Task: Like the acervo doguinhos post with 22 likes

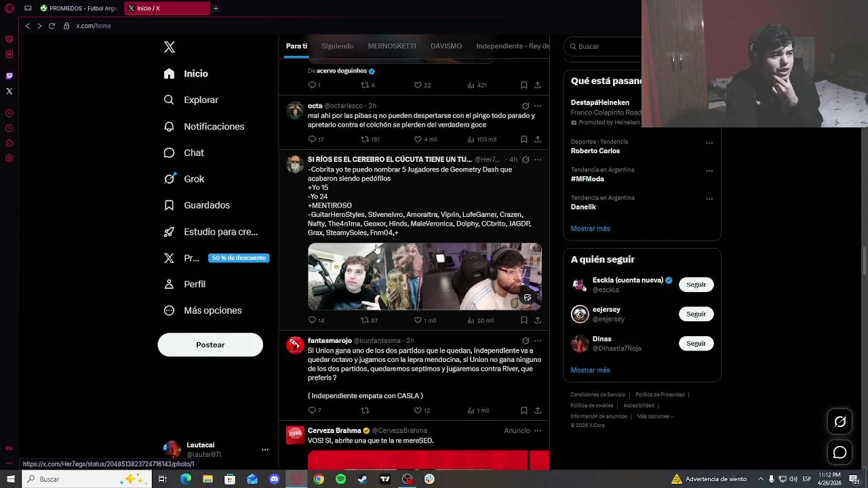Action: pyautogui.click(x=422, y=85)
